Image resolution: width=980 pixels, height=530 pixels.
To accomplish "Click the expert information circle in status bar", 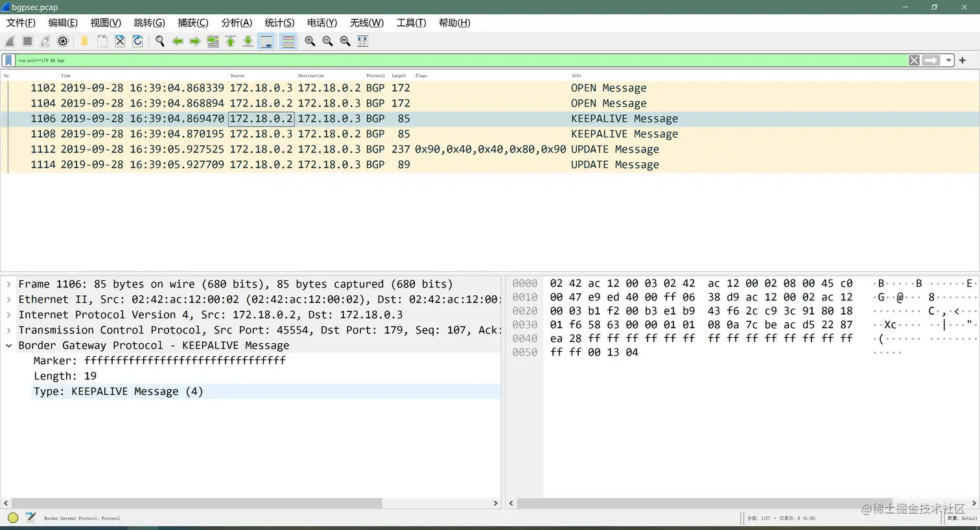I will [x=13, y=518].
